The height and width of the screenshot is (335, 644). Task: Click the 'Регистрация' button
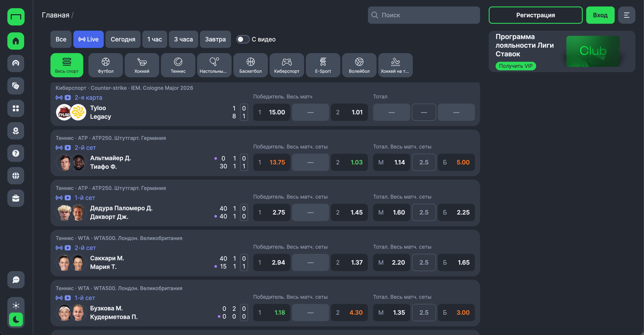[x=536, y=15]
